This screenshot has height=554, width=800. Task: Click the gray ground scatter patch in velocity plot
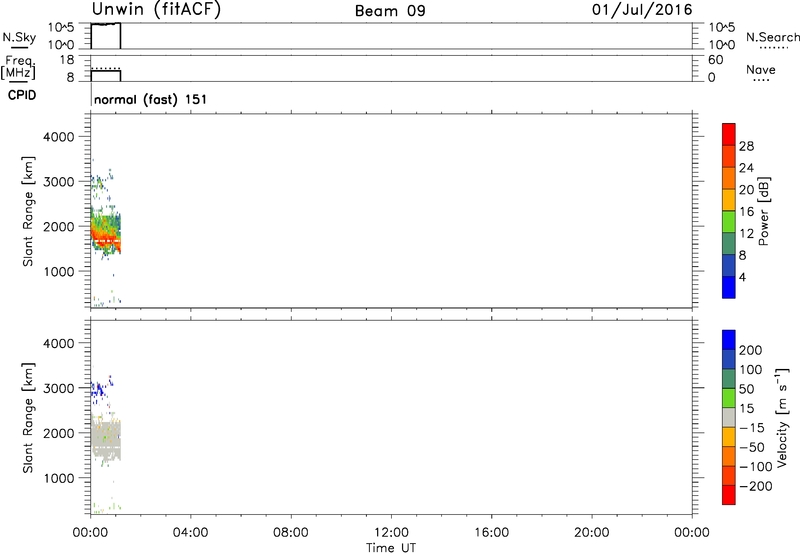[x=106, y=439]
